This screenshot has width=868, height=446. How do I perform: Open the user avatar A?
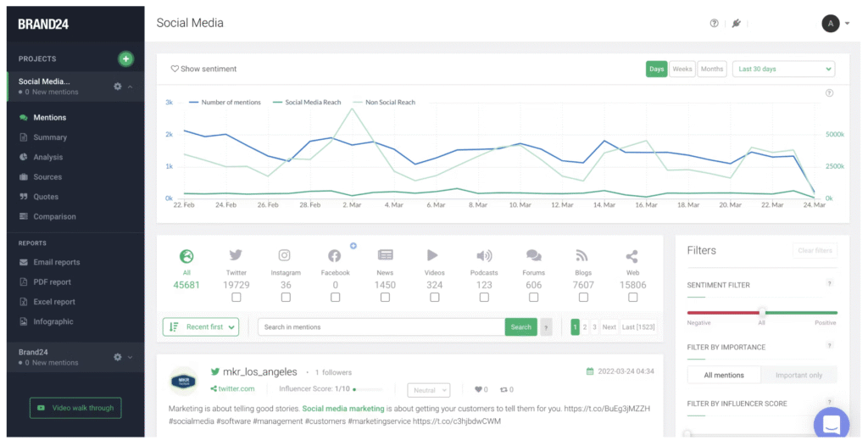[831, 23]
